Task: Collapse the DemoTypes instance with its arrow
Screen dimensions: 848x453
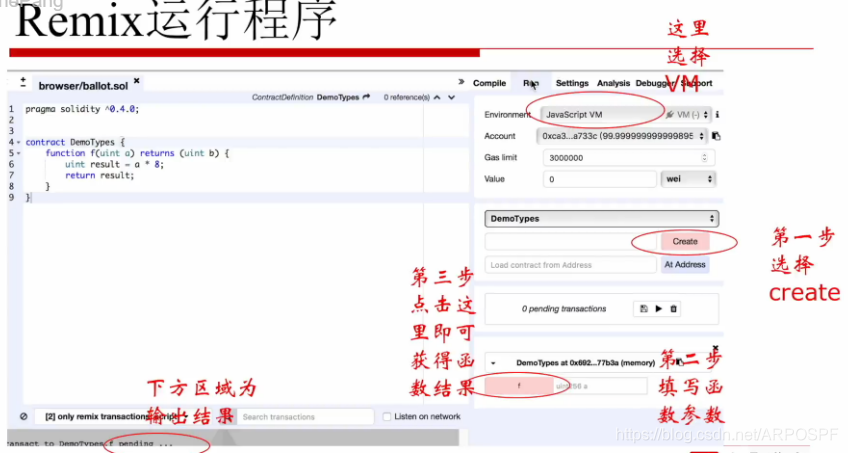Action: (493, 363)
